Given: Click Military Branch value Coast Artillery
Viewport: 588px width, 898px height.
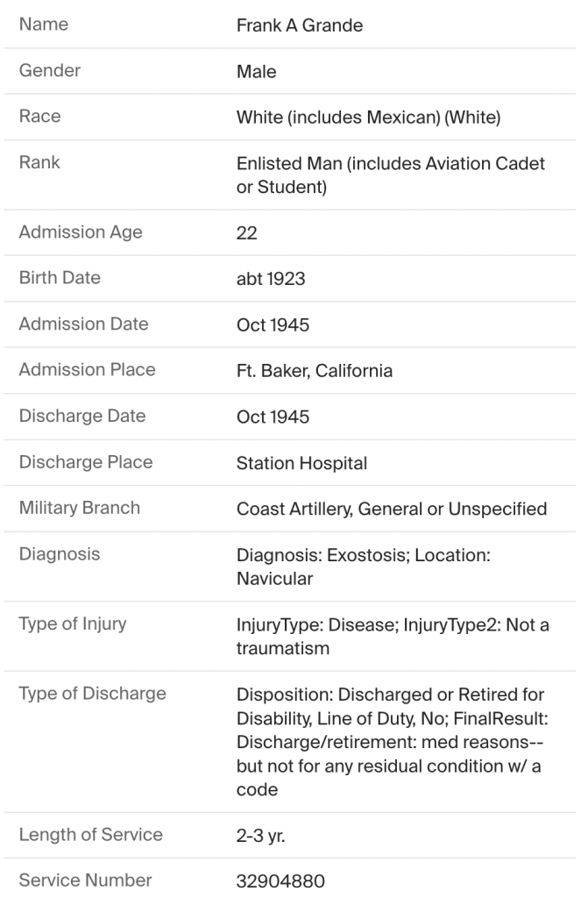Looking at the screenshot, I should pyautogui.click(x=391, y=509).
